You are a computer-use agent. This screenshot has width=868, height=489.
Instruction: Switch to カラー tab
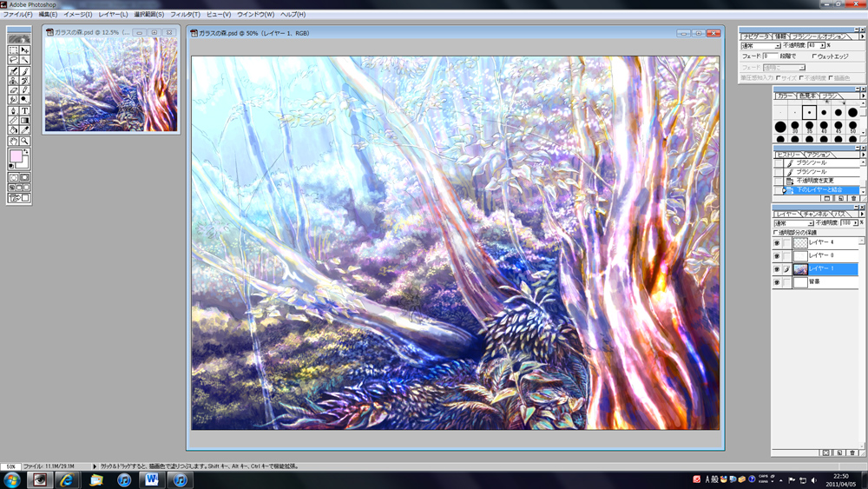point(785,96)
